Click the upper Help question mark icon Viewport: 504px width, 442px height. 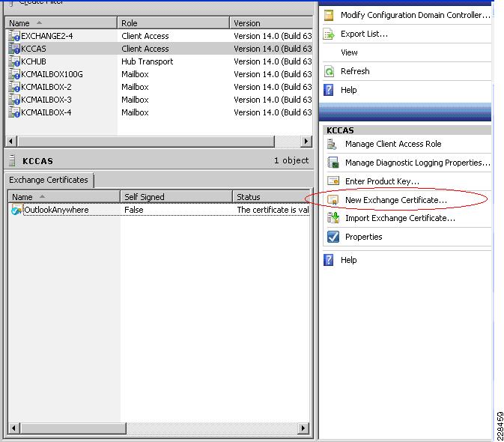coord(329,90)
